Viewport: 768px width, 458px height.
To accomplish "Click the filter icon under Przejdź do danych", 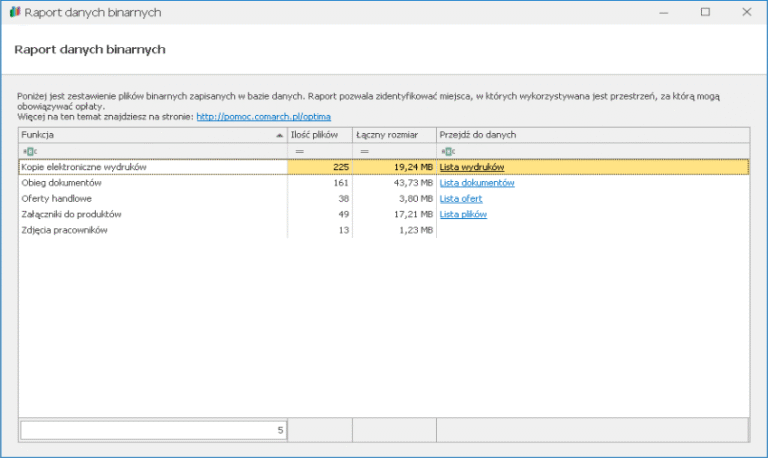I will [x=448, y=151].
